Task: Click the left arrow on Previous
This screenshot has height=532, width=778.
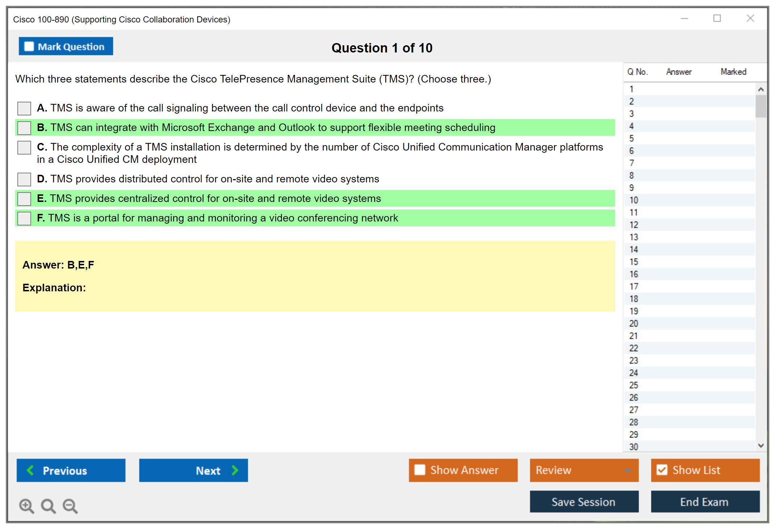Action: (30, 470)
